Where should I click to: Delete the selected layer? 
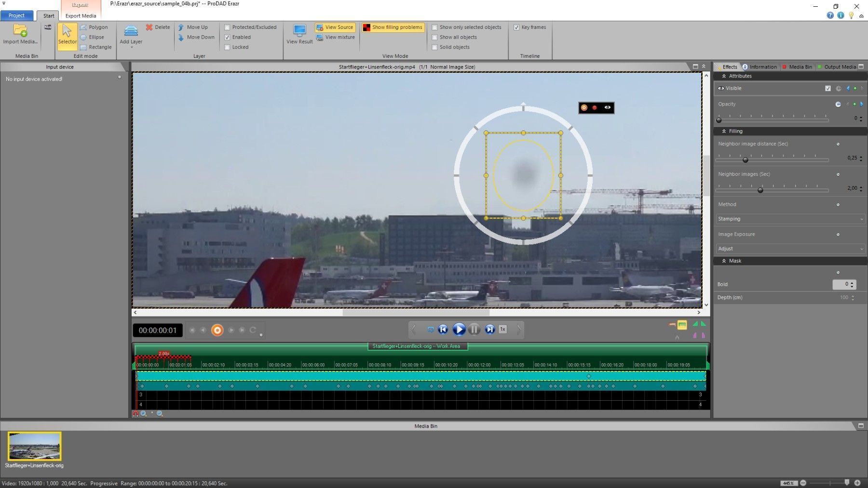pos(158,27)
